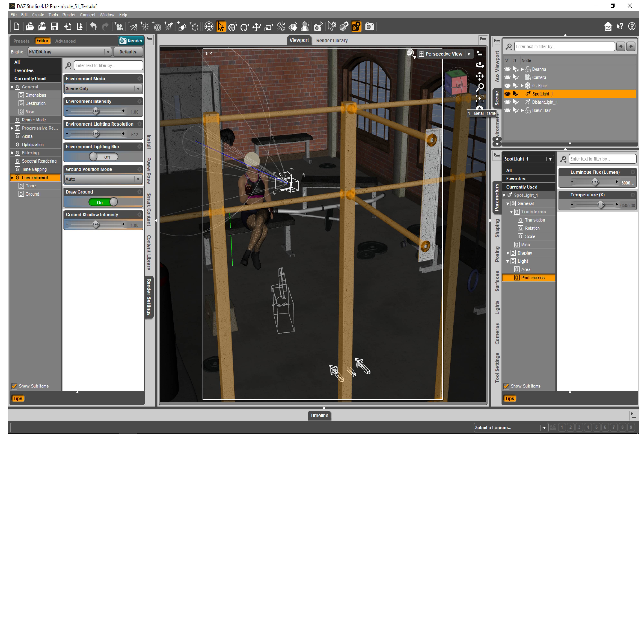
Task: Open the Environment Mode dropdown
Action: click(x=103, y=89)
